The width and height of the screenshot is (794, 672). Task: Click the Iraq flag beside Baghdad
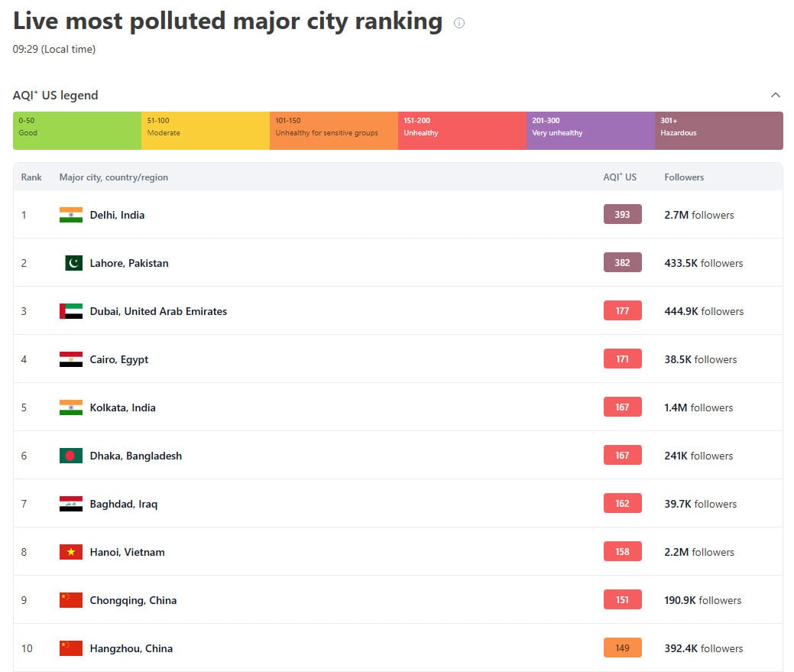point(71,504)
